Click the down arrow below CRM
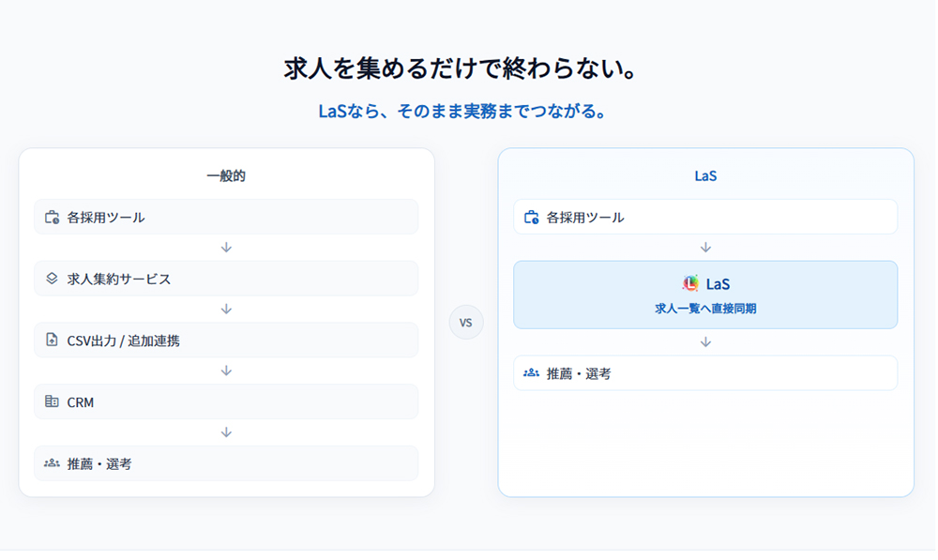 coord(226,432)
